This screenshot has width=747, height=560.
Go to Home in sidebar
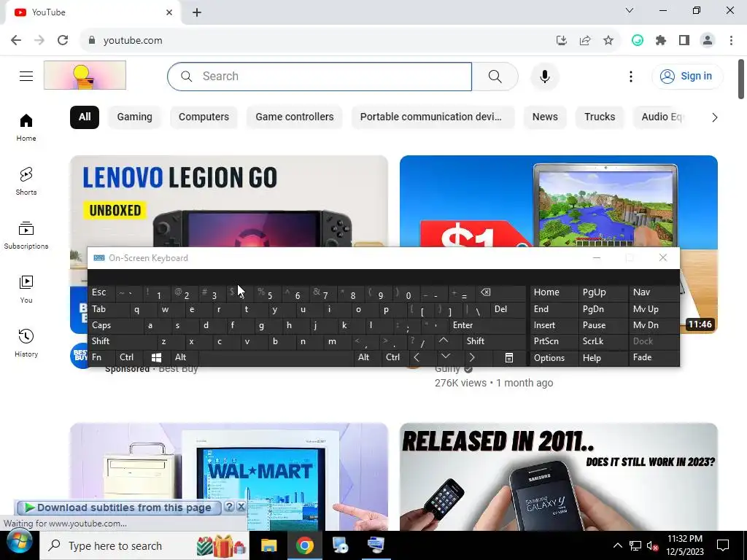coord(26,128)
